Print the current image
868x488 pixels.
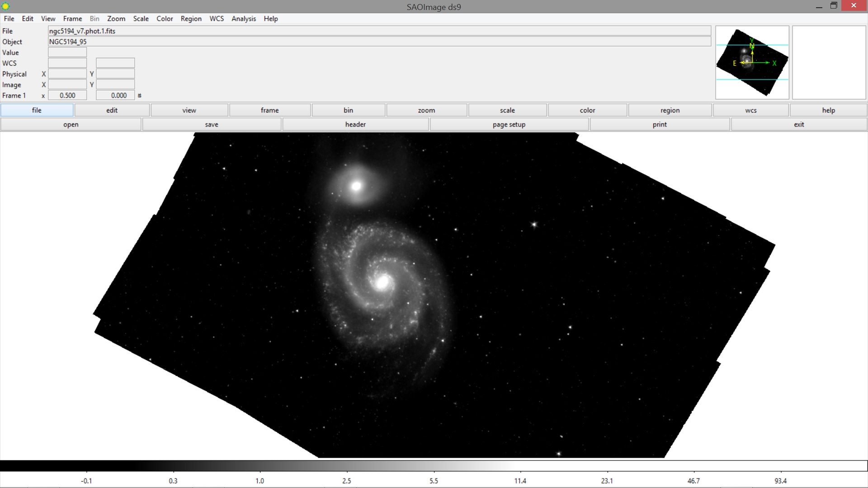[x=659, y=124]
